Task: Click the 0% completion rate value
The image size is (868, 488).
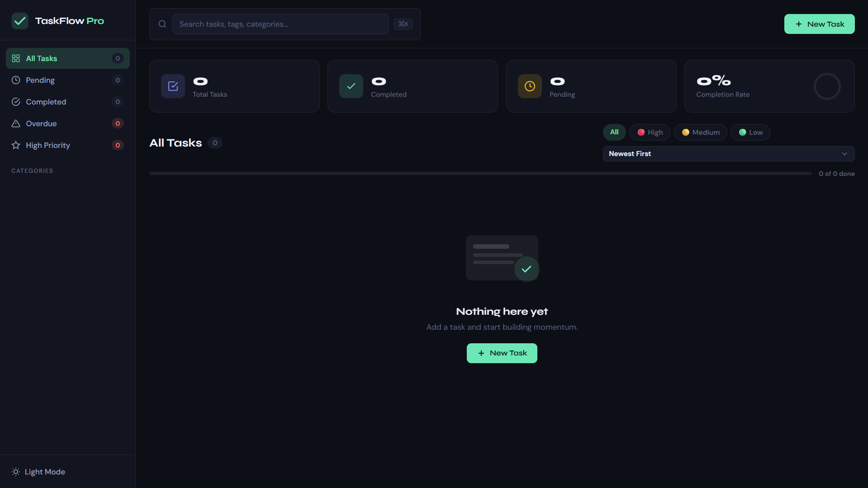Action: point(714,81)
